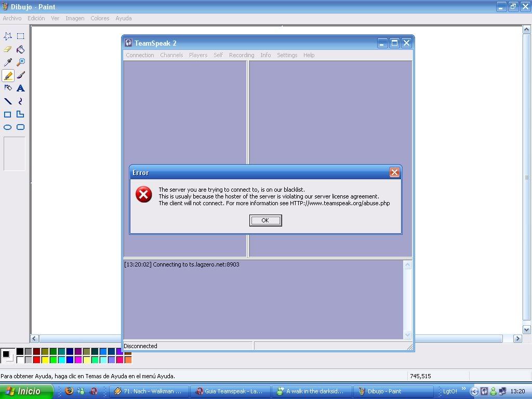This screenshot has height=399, width=532.
Task: Click OK in the Error dialog
Action: point(265,220)
